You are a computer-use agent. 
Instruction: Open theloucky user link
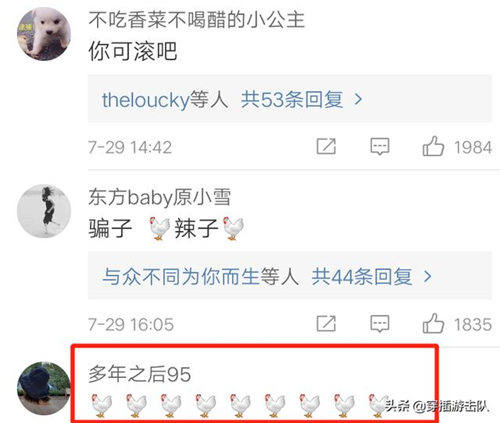[146, 100]
